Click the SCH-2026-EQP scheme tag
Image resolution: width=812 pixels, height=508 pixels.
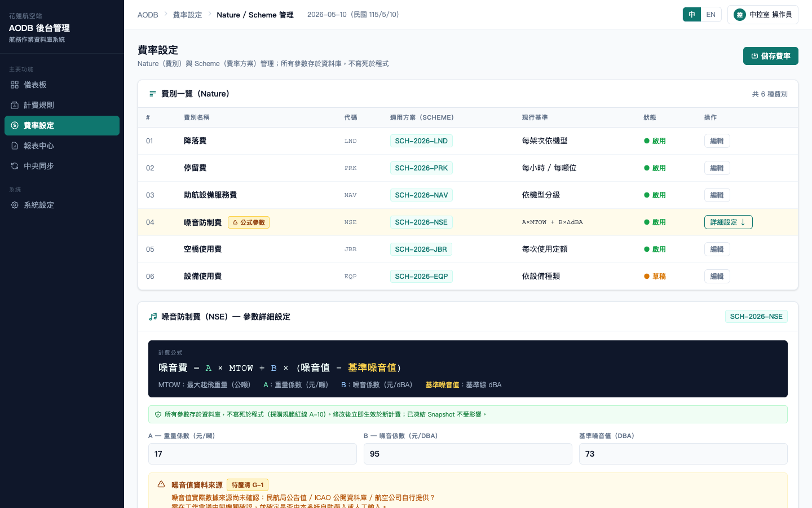point(421,277)
